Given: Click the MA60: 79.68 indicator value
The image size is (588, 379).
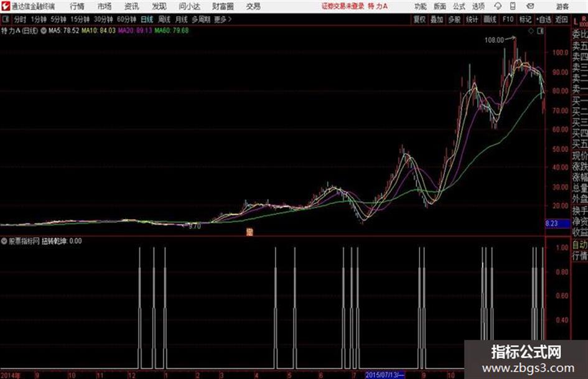Looking at the screenshot, I should [171, 30].
